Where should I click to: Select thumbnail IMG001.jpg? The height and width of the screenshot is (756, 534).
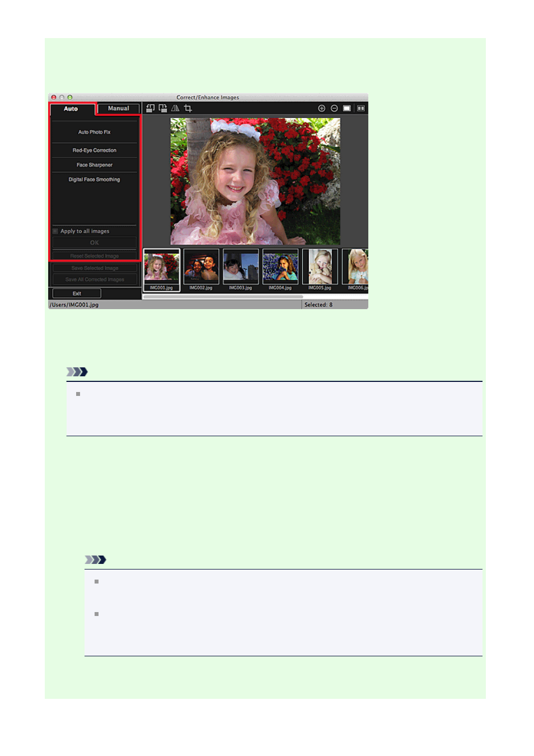[162, 270]
